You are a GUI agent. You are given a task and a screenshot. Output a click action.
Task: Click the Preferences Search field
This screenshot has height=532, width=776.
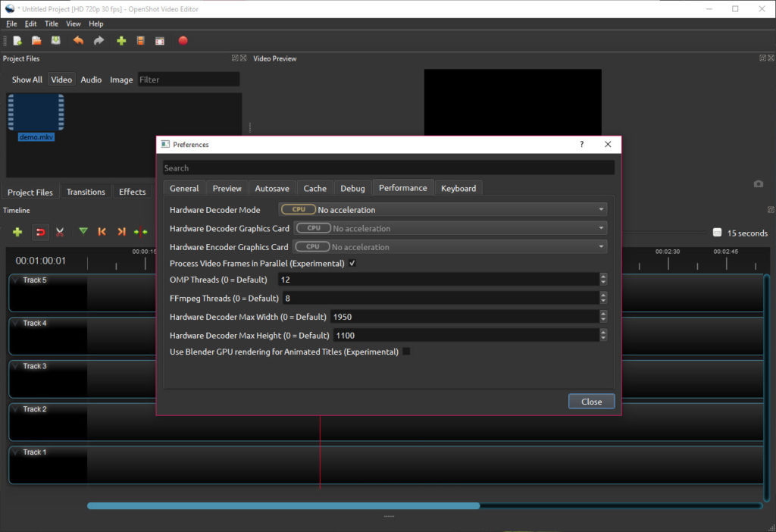pyautogui.click(x=389, y=168)
